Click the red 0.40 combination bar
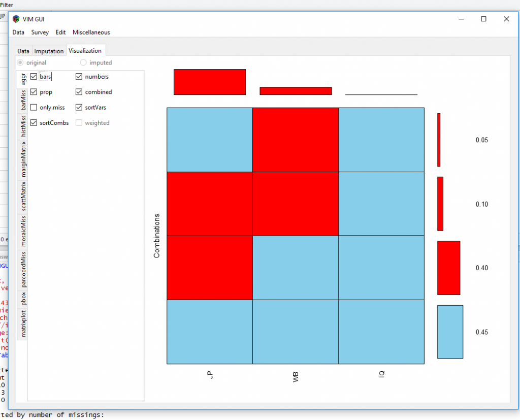Image resolution: width=520 pixels, height=420 pixels. (449, 268)
